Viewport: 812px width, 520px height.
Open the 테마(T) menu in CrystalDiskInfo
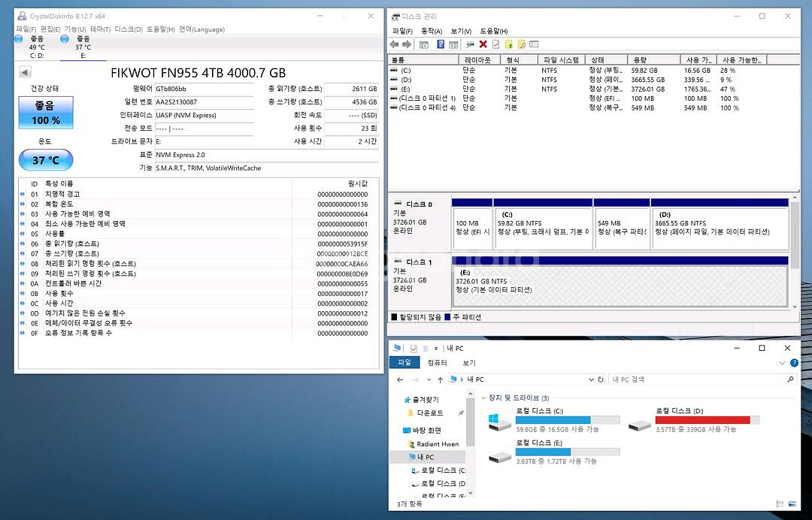pyautogui.click(x=100, y=29)
